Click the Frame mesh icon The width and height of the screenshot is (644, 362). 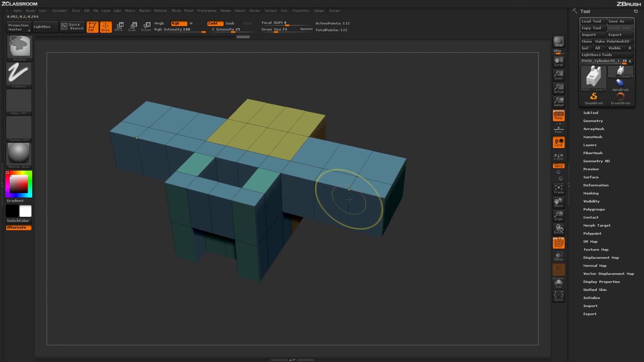coord(558,189)
